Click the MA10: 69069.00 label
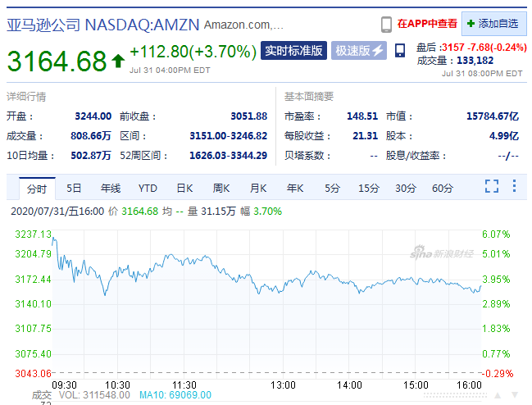 pyautogui.click(x=175, y=395)
